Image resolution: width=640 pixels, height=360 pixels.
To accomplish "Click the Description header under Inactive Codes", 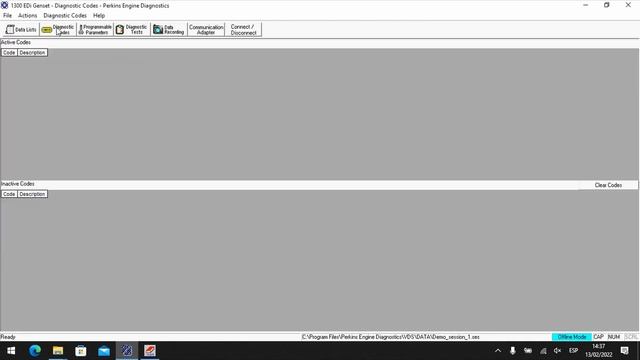I will click(32, 194).
